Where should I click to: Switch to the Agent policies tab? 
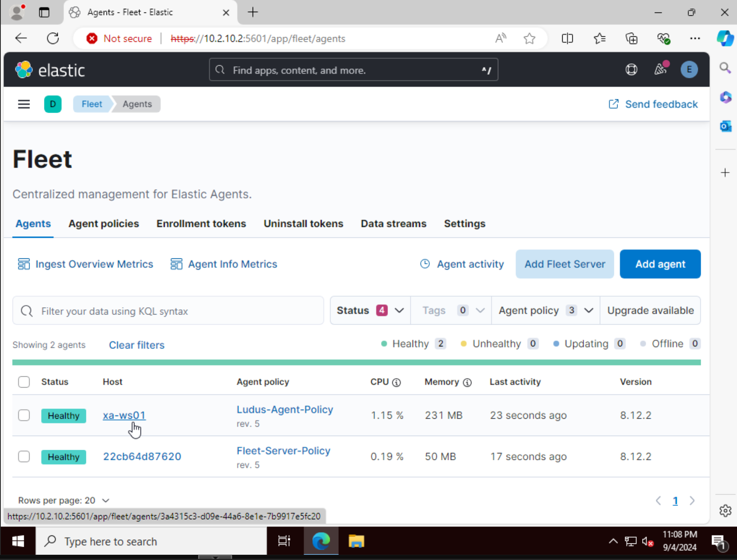(x=104, y=224)
